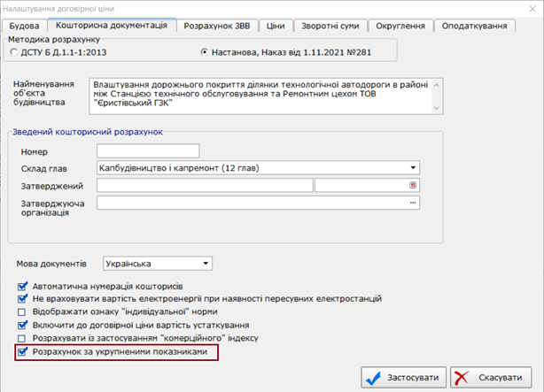Click the Номер input field
This screenshot has height=392, width=544.
[x=149, y=150]
